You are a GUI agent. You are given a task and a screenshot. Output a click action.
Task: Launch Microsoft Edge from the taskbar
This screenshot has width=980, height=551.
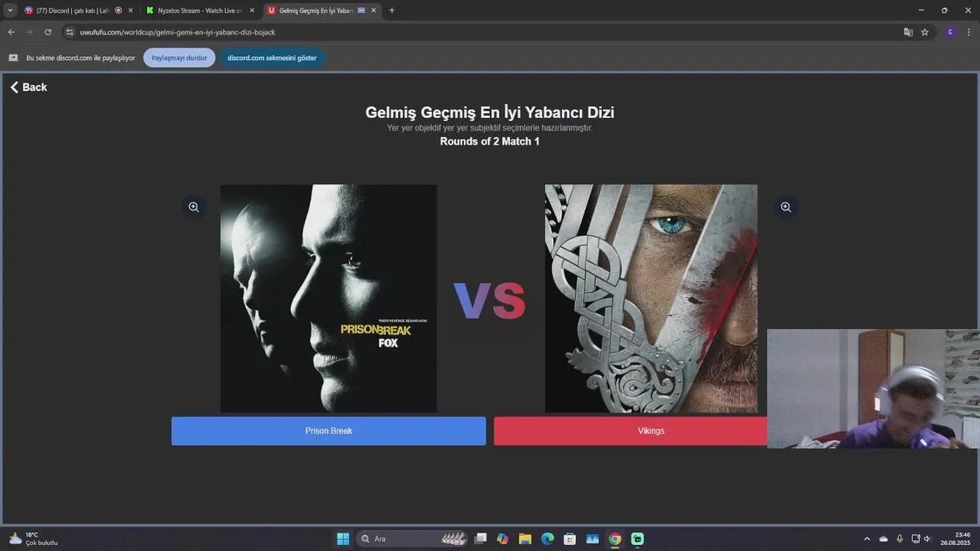coord(547,539)
